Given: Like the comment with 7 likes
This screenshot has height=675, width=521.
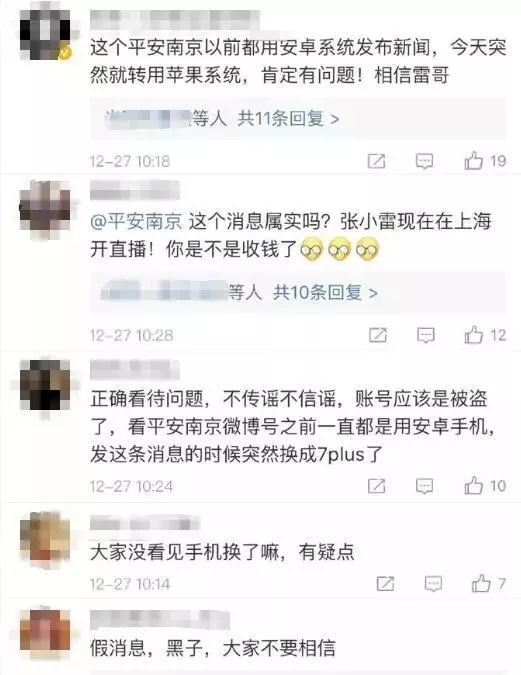Looking at the screenshot, I should [481, 584].
